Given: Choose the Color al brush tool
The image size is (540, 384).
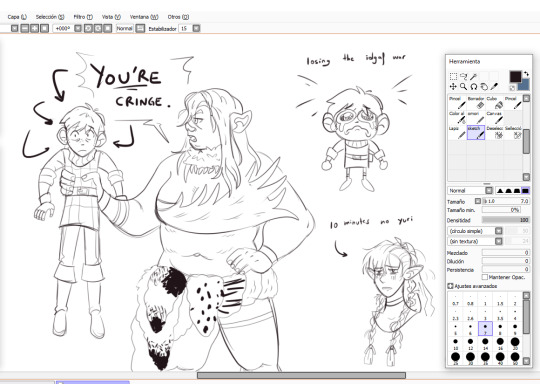Looking at the screenshot, I should (x=457, y=118).
